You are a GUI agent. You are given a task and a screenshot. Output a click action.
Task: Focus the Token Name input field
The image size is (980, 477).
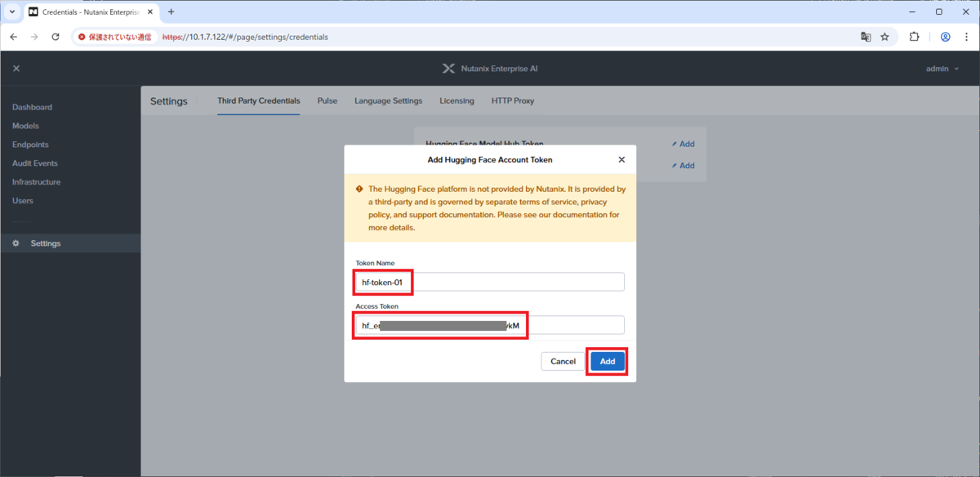point(490,282)
